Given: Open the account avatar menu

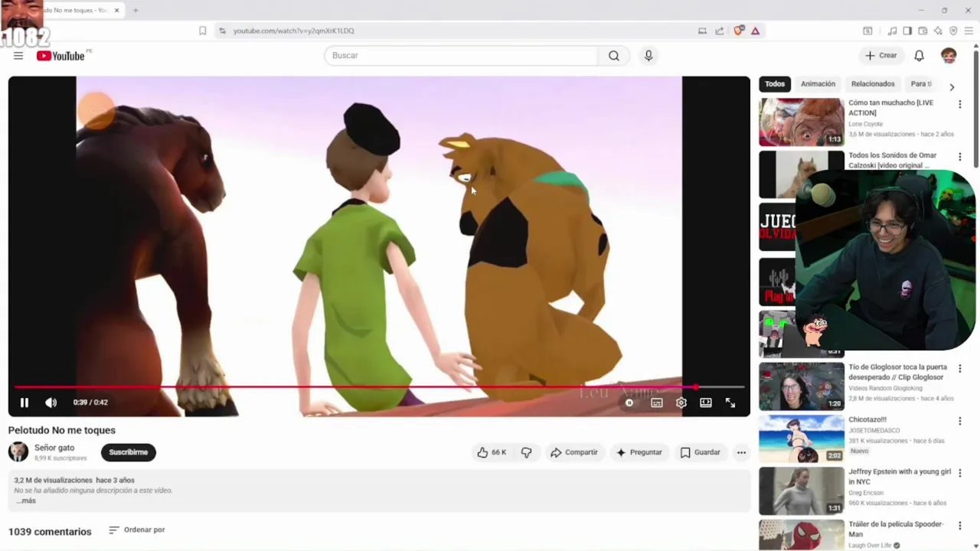Looking at the screenshot, I should [949, 56].
